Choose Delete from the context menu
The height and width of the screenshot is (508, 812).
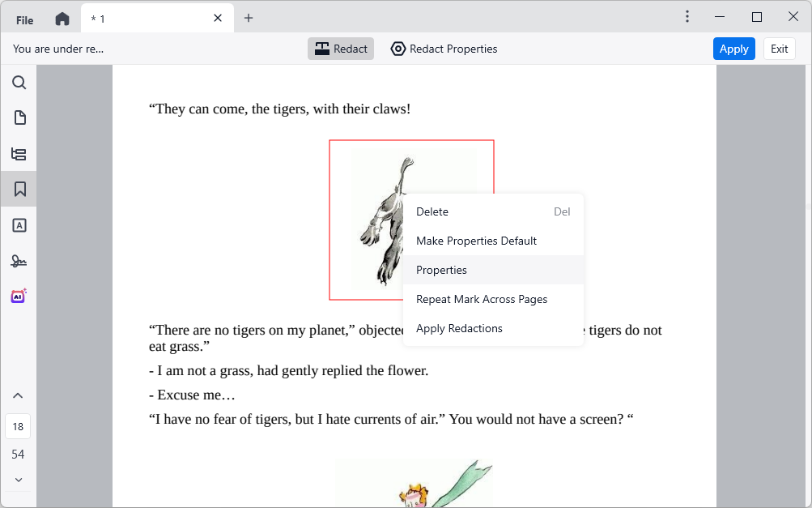(432, 211)
